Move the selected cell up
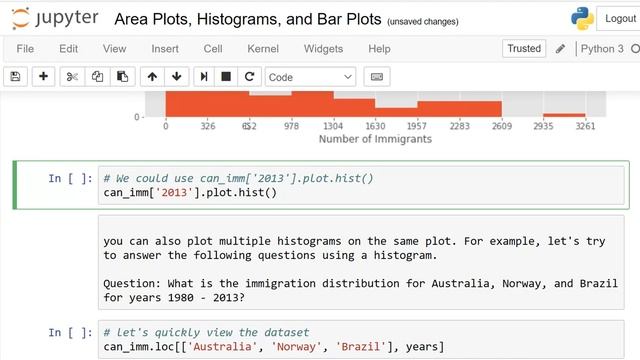The image size is (640, 360). tap(152, 77)
